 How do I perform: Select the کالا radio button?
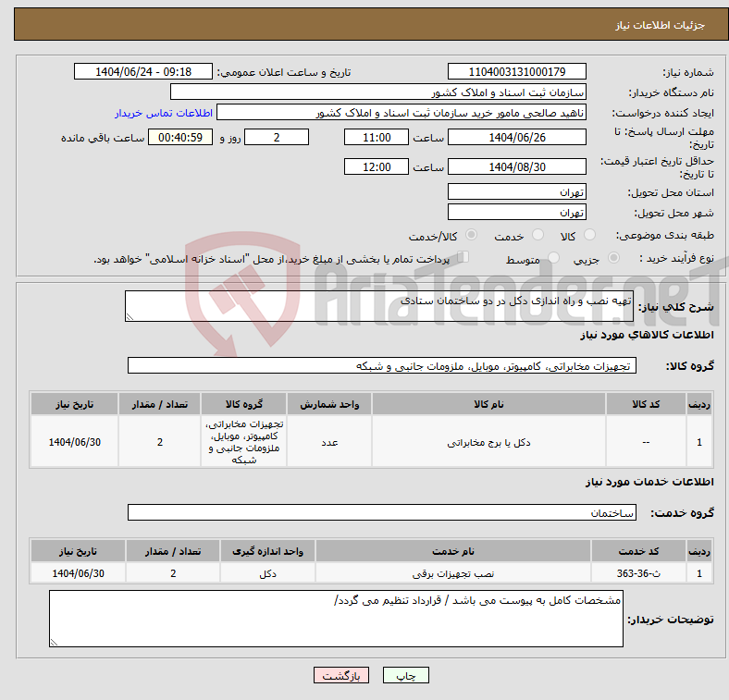(589, 235)
